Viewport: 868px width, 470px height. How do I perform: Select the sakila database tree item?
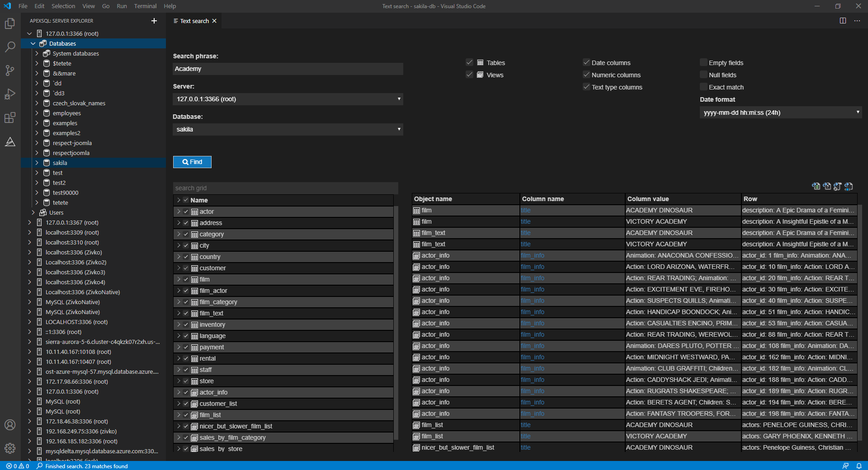(60, 163)
